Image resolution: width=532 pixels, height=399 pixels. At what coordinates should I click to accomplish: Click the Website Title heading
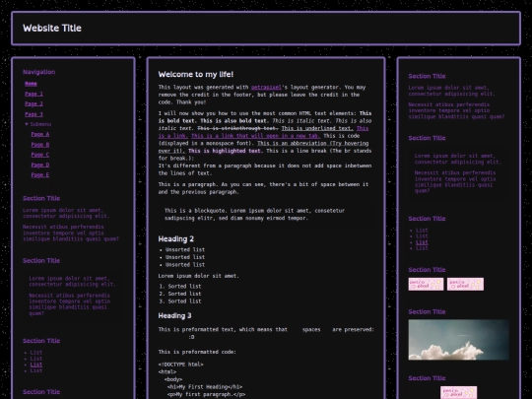pyautogui.click(x=52, y=29)
